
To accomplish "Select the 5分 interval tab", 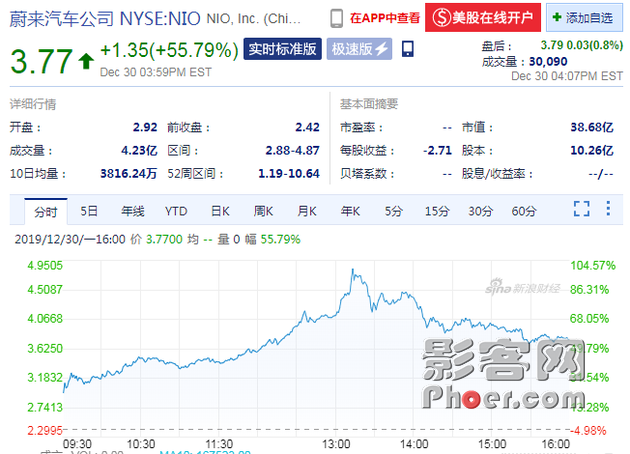I will [x=393, y=211].
